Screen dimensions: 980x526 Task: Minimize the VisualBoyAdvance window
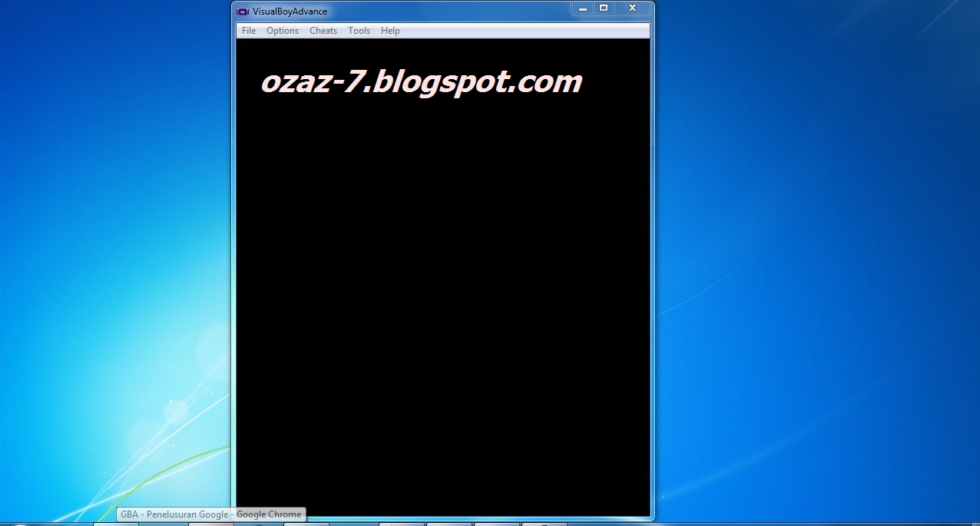coord(583,8)
